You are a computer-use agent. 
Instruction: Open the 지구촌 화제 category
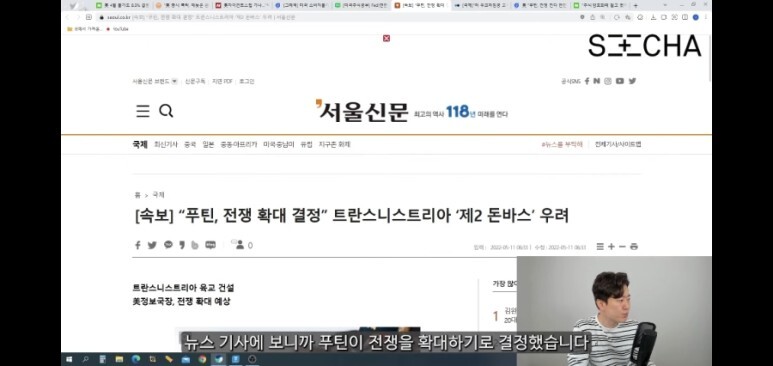(x=334, y=145)
